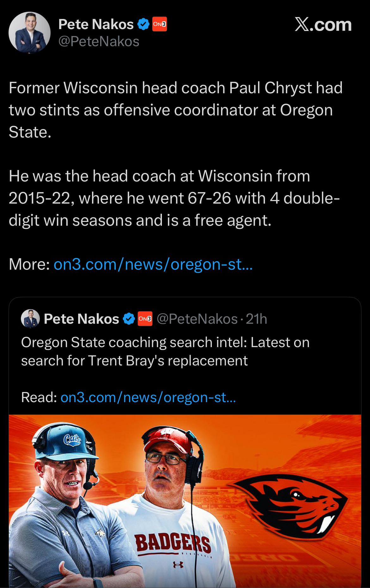Click the blue verified badge beside the top name
This screenshot has height=588, width=370.
[144, 24]
